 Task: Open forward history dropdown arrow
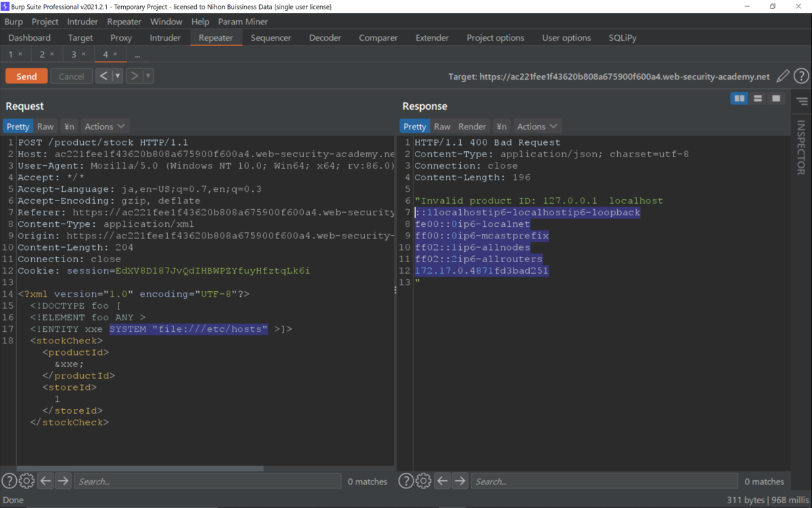click(x=148, y=76)
